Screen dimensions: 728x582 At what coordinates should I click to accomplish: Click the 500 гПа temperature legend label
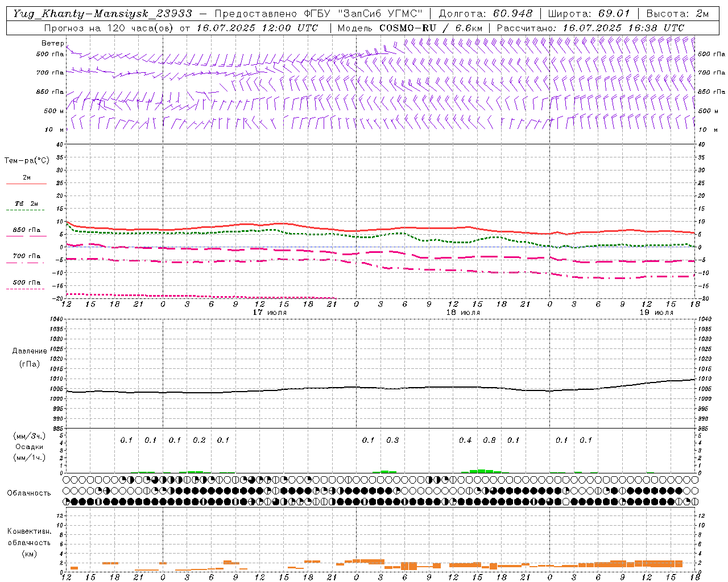[x=27, y=282]
